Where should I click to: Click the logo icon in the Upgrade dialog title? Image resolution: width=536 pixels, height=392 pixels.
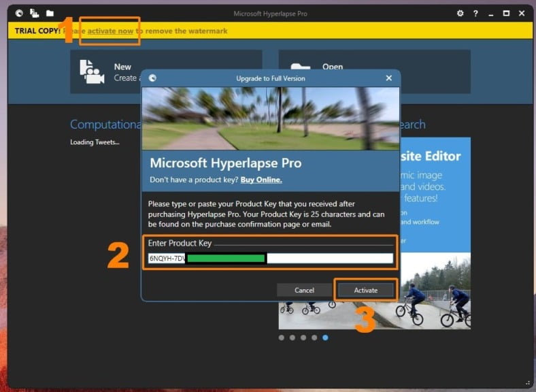coord(152,78)
